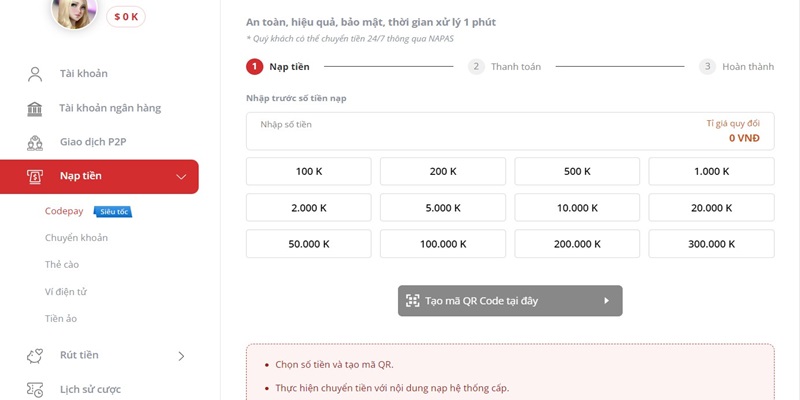Click the Giao dịch P2P icon

click(35, 142)
